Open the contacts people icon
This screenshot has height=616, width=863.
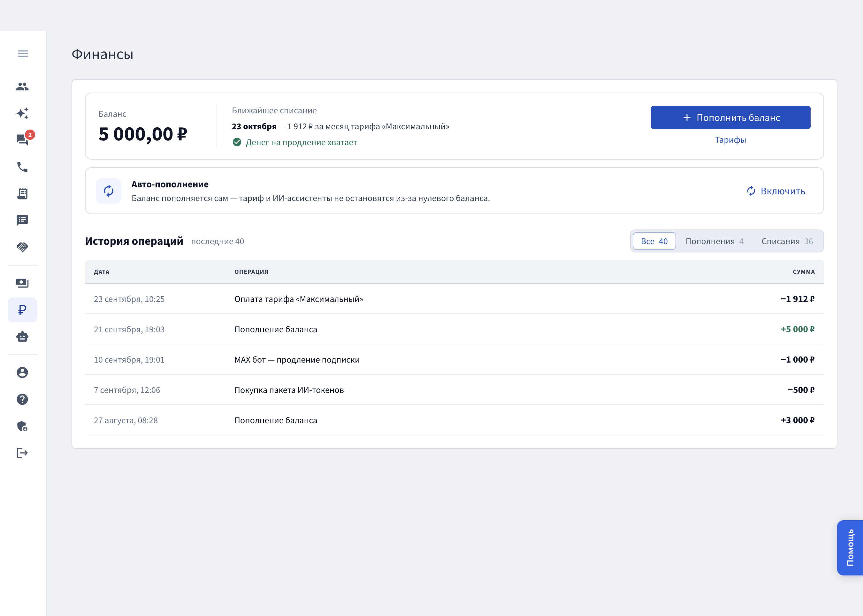pos(22,86)
